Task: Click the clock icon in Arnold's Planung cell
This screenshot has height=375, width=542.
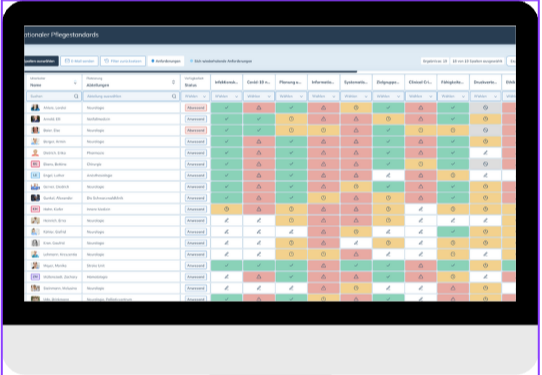Action: [291, 119]
